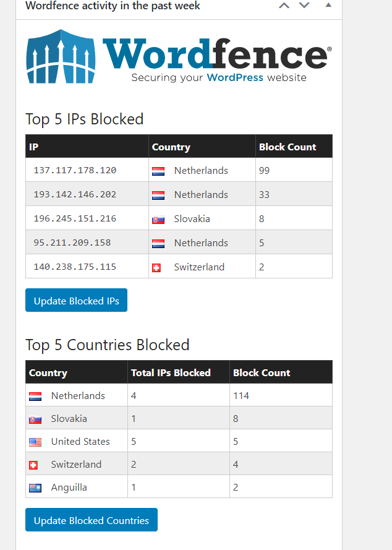Click Netherlands flag beside IP 95.211.209.158

point(158,244)
